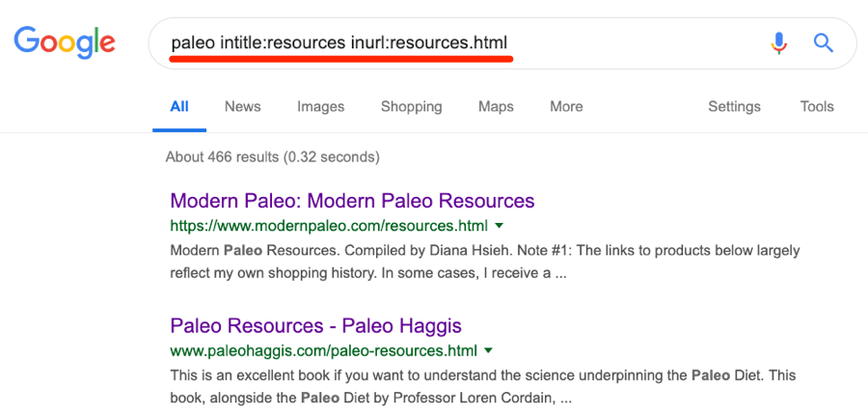Select the All results tab

[x=179, y=106]
